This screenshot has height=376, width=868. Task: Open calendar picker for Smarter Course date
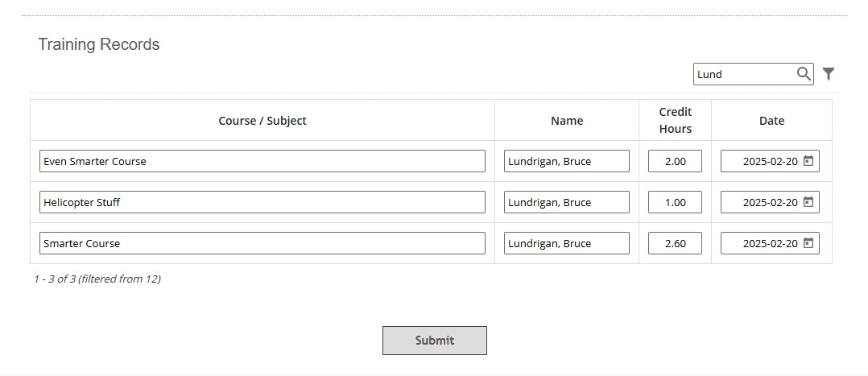(808, 243)
